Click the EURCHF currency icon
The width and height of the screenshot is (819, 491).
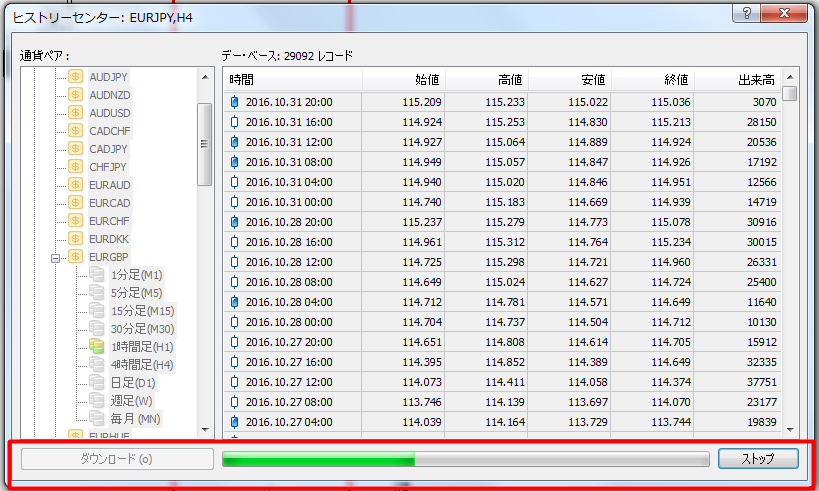[76, 221]
